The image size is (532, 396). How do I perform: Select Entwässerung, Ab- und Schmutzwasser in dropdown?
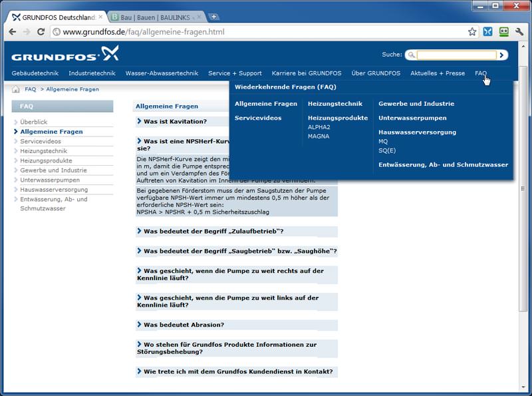pos(444,164)
